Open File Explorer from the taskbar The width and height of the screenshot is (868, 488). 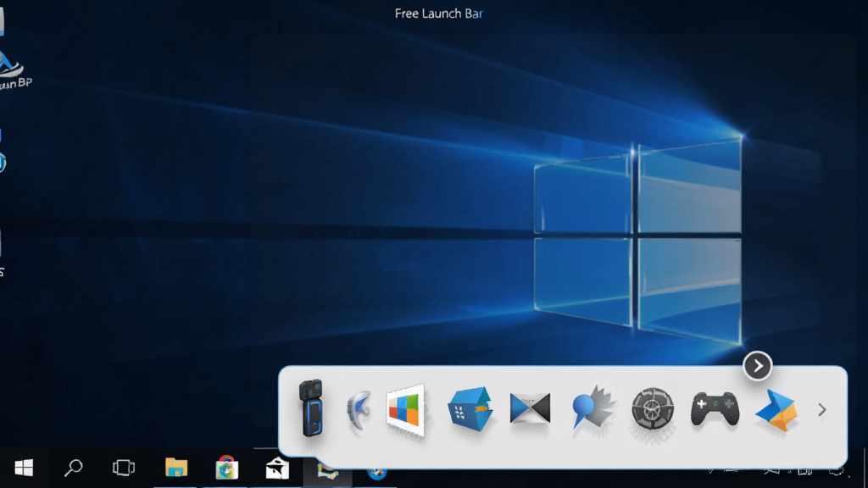click(176, 468)
